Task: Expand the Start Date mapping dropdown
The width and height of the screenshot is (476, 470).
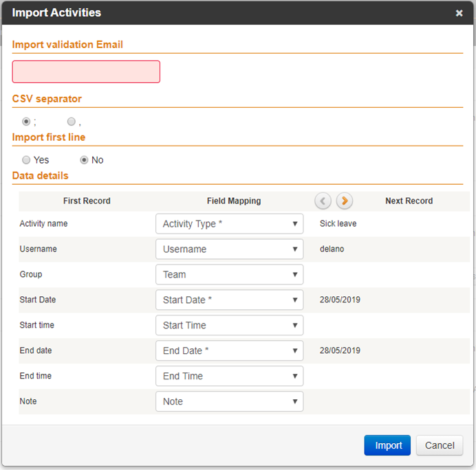Action: tap(230, 300)
